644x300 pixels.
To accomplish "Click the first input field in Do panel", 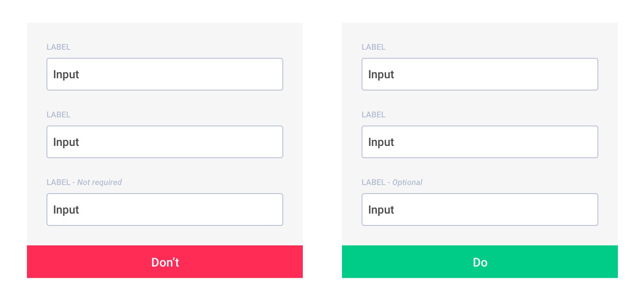I will (480, 74).
